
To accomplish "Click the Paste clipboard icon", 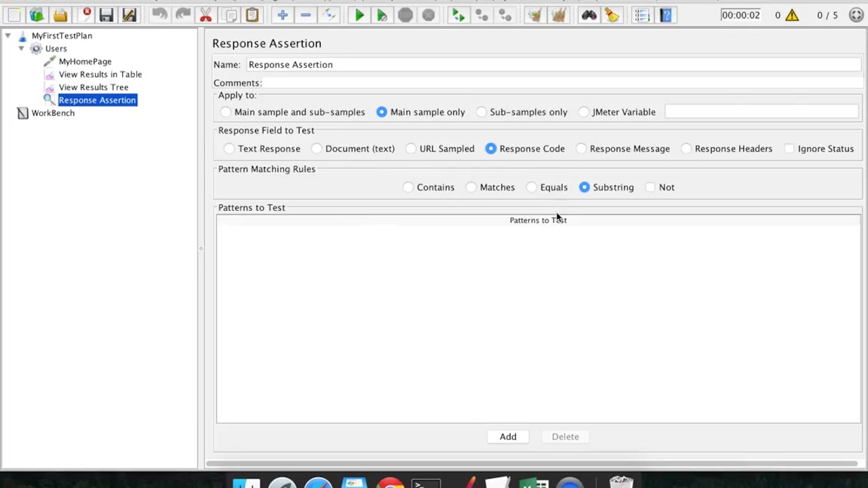I will (252, 15).
